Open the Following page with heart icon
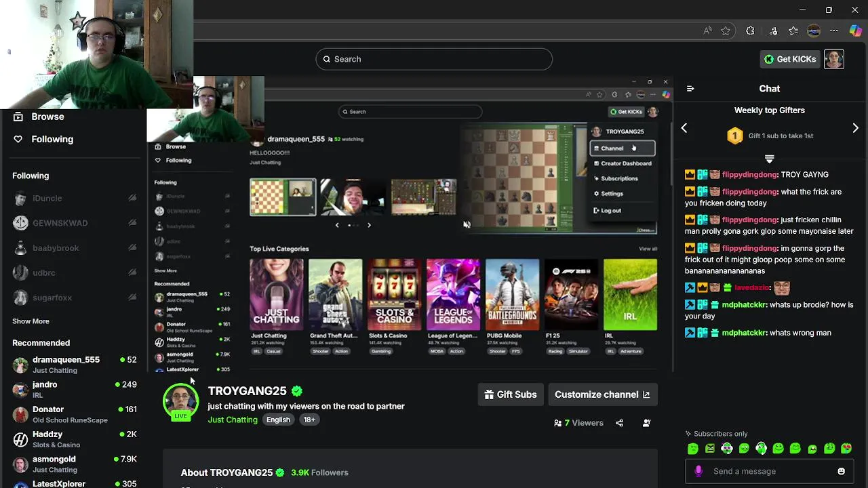868x488 pixels. (x=43, y=139)
